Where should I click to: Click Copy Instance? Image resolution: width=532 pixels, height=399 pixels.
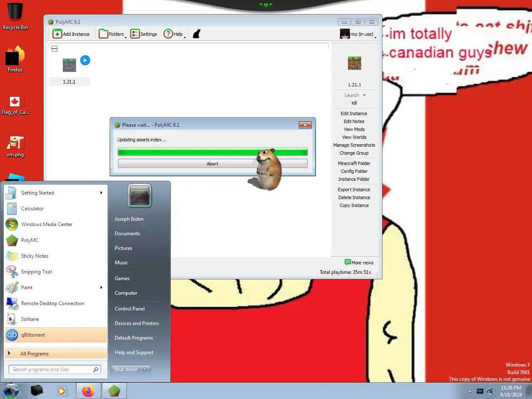[354, 205]
